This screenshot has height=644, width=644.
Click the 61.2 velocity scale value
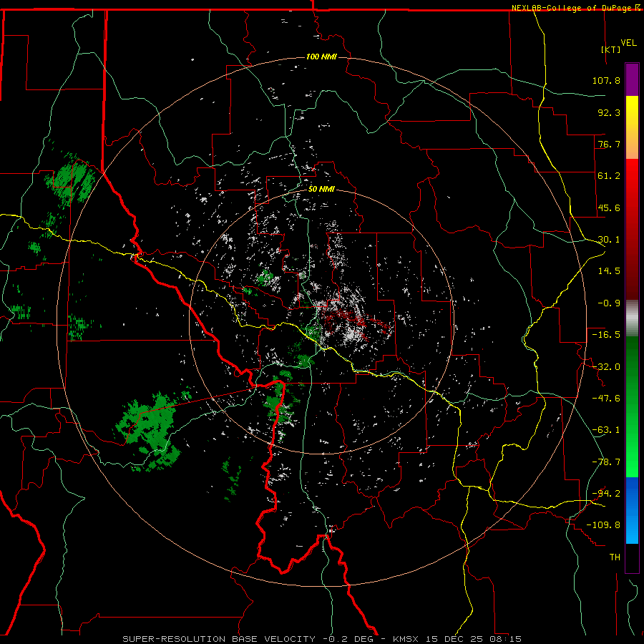click(x=609, y=176)
